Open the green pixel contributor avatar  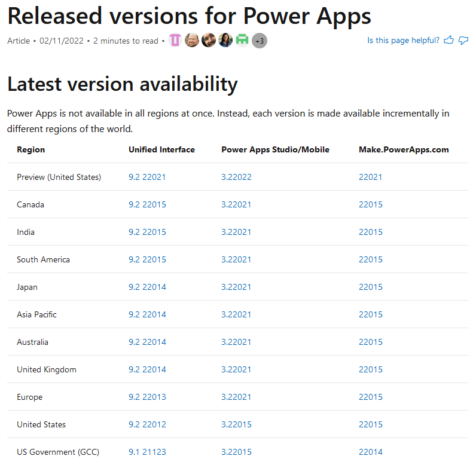point(242,40)
